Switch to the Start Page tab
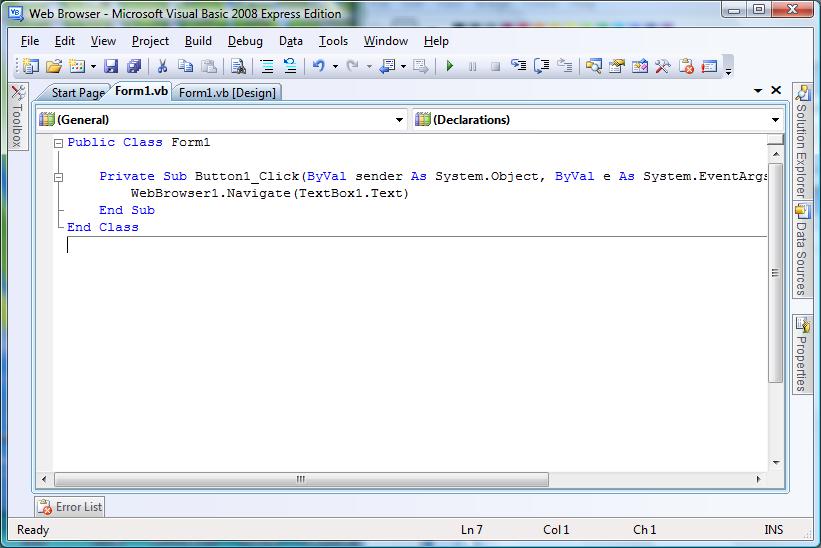The height and width of the screenshot is (548, 821). click(x=78, y=93)
